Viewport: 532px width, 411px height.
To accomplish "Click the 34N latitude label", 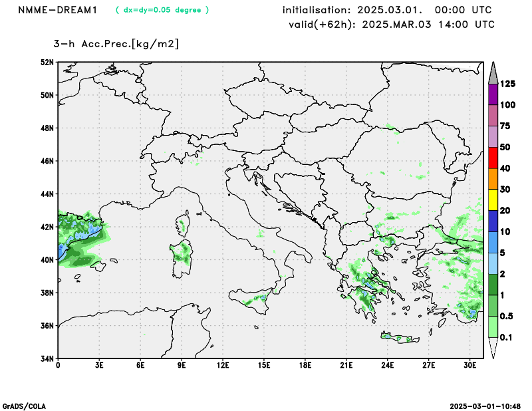I will coord(47,358).
